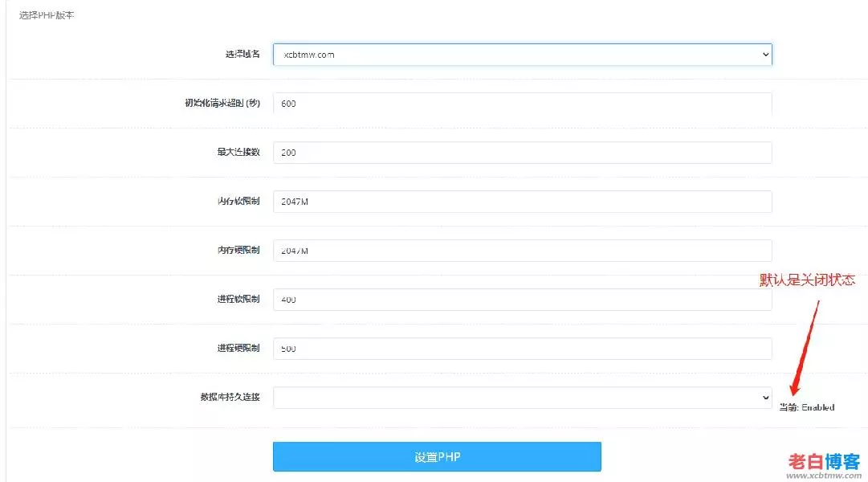
Task: Click the 最大连接数 field showing 200
Action: click(x=522, y=152)
